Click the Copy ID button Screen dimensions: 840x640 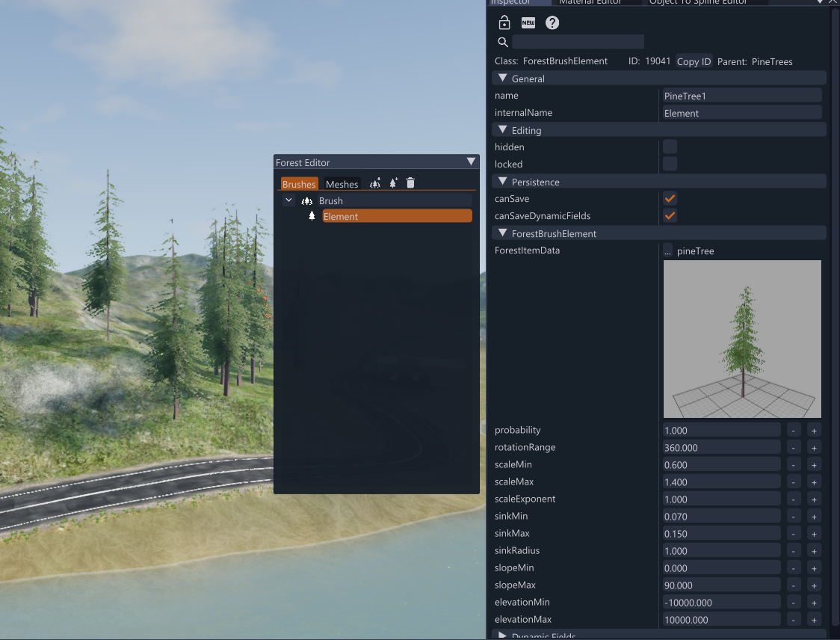[694, 61]
